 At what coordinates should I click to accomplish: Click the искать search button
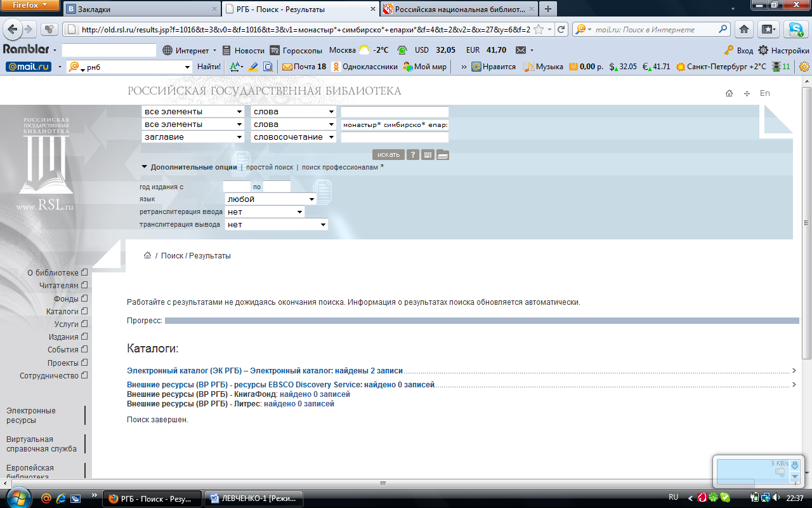[x=388, y=154]
